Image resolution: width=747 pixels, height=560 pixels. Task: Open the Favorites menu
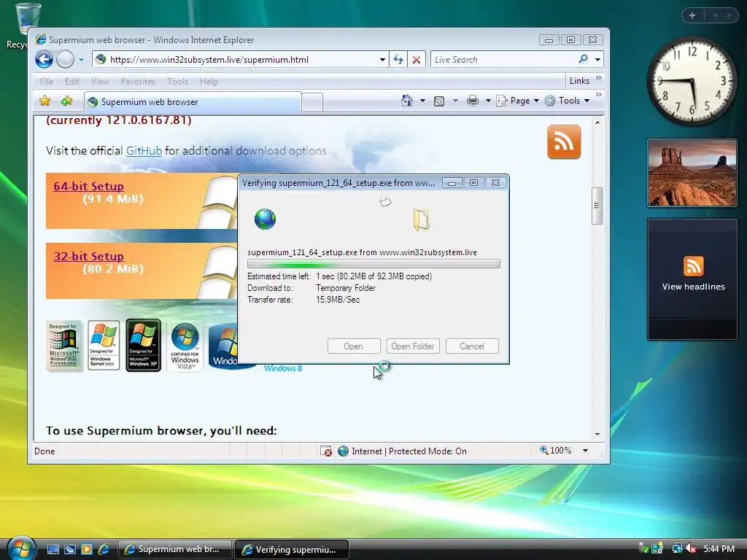click(138, 82)
